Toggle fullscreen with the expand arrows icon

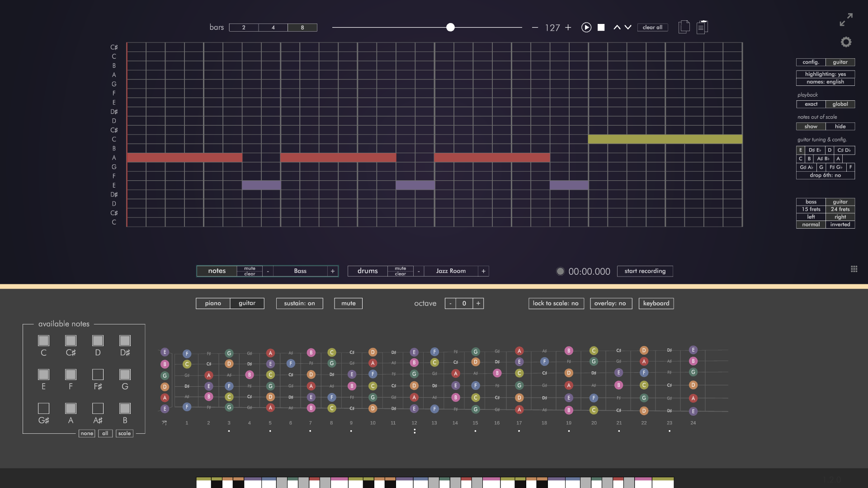point(846,19)
